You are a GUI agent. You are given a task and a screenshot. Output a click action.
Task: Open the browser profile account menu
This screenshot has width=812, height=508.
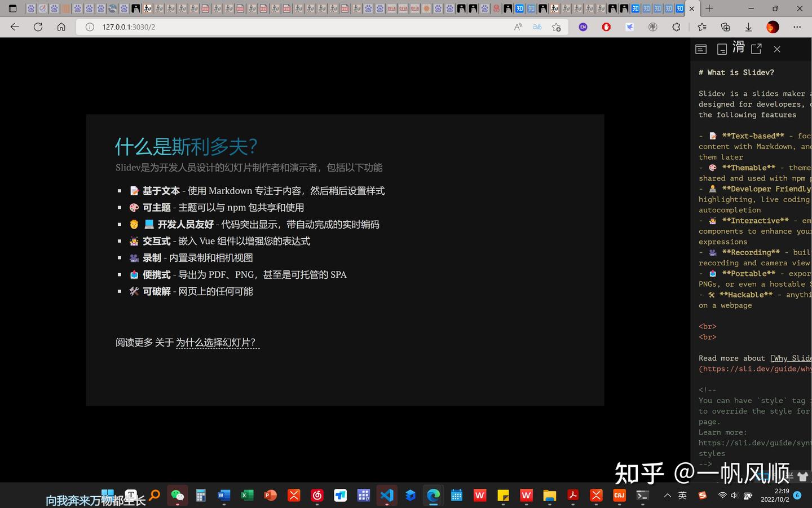(x=772, y=27)
